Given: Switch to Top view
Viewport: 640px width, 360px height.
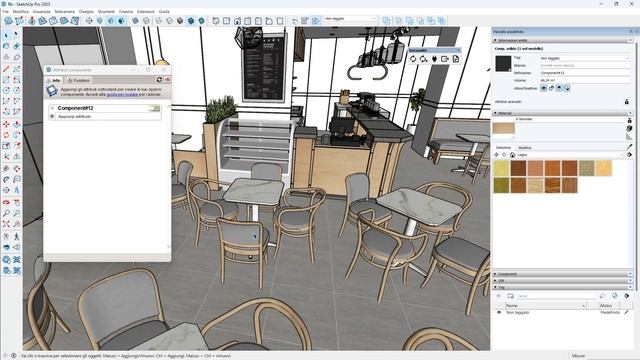Looking at the screenshot, I should point(227,20).
